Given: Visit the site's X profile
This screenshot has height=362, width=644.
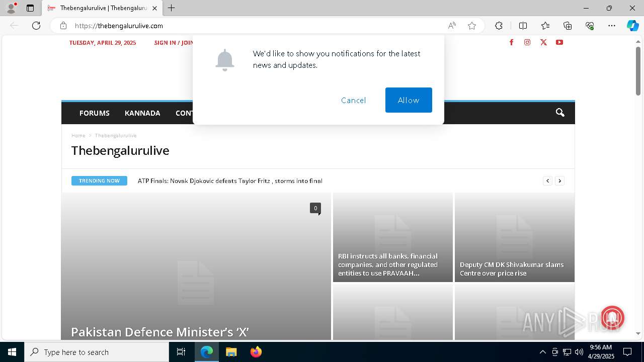Looking at the screenshot, I should [x=543, y=42].
